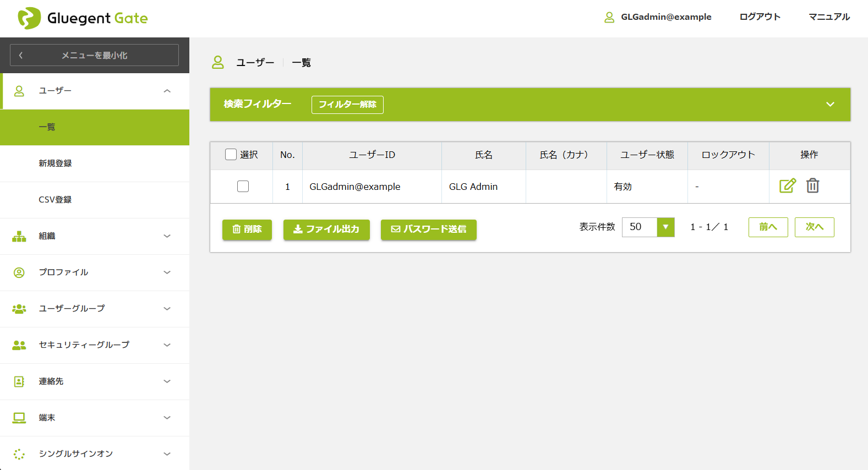868x470 pixels.
Task: Expand the セキュリティーグループ sidebar menu
Action: coord(167,345)
